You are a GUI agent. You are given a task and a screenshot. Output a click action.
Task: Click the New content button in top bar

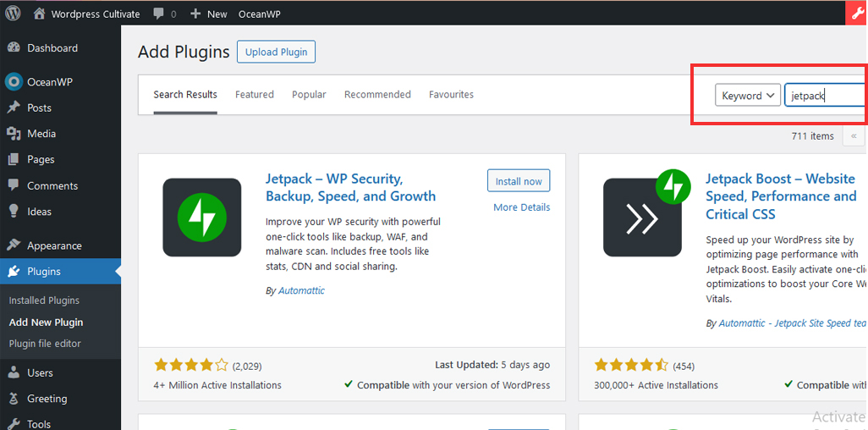[x=209, y=14]
